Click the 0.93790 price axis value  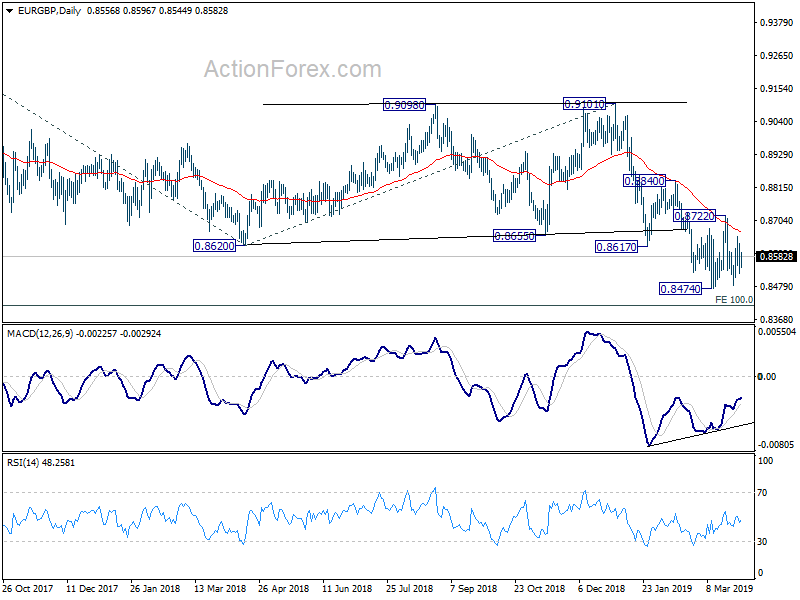point(777,22)
